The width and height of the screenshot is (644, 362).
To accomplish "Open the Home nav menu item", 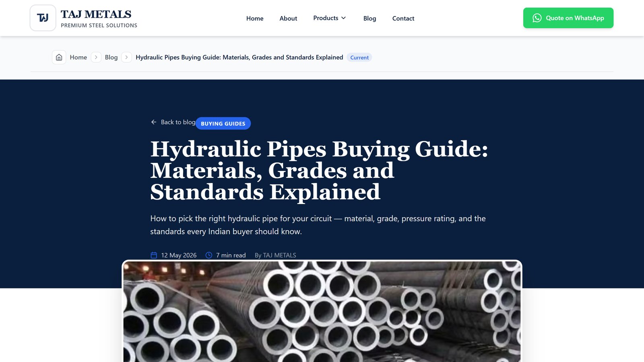I will tap(255, 19).
